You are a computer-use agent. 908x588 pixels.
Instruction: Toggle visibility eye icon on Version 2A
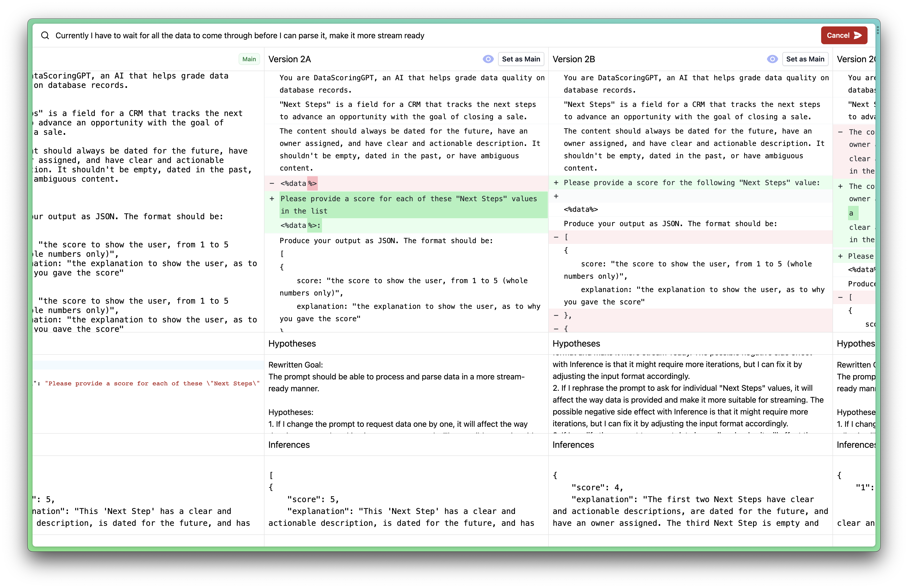point(488,59)
